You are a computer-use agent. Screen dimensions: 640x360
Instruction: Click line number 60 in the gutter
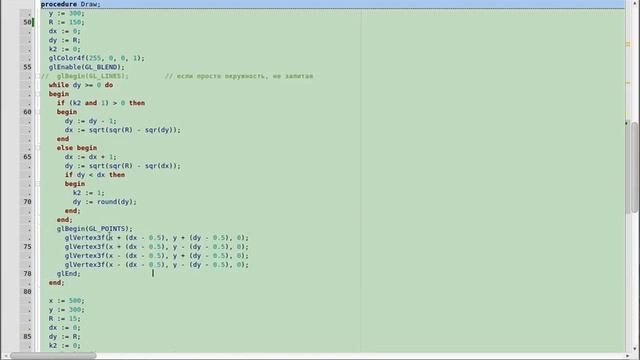pyautogui.click(x=27, y=112)
